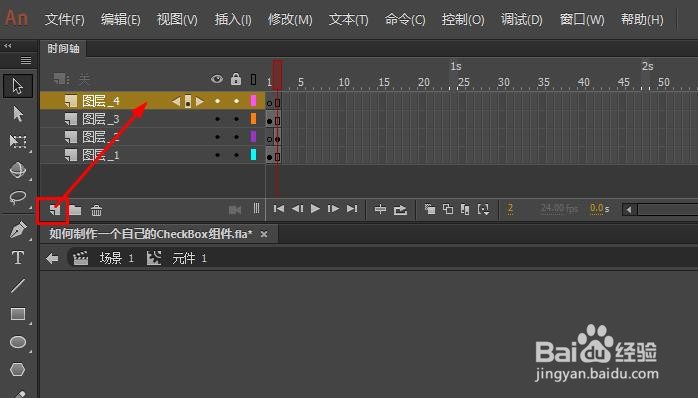
Task: Close the CheckBox组件.fla document tab
Action: pos(264,234)
